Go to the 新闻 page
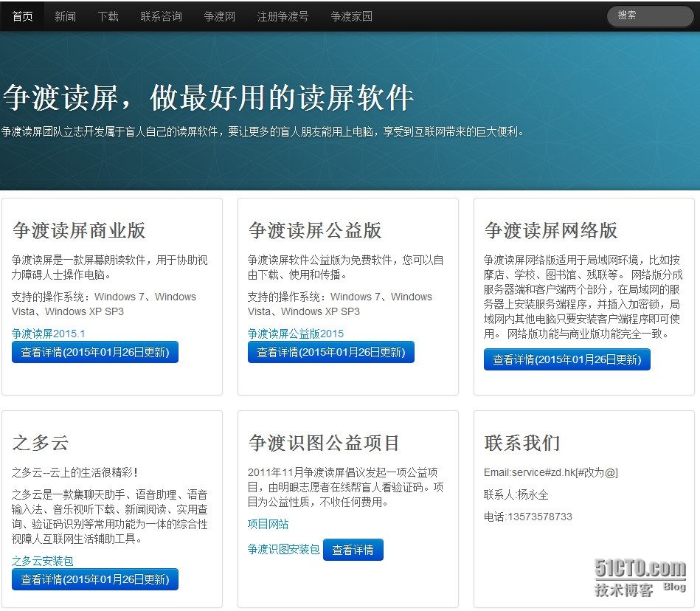This screenshot has height=611, width=700. pos(65,16)
